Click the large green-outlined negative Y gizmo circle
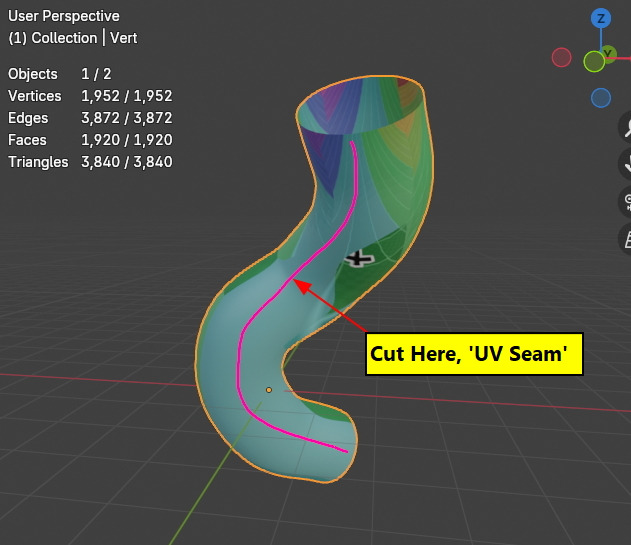The height and width of the screenshot is (545, 631). pyautogui.click(x=594, y=62)
